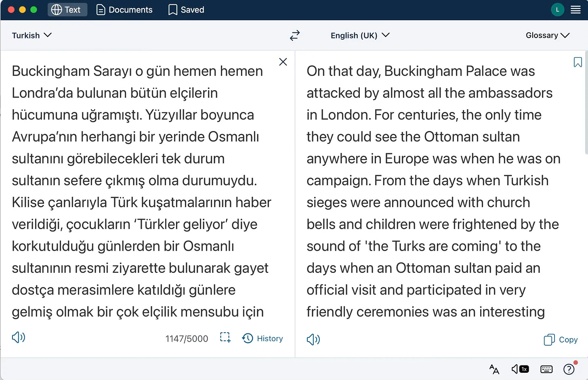Image resolution: width=588 pixels, height=380 pixels.
Task: Open translation History
Action: tap(262, 338)
